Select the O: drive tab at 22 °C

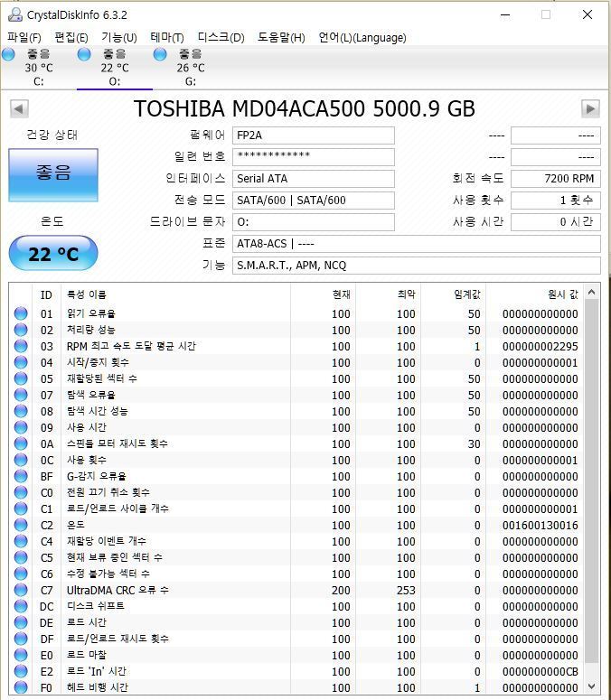(115, 68)
